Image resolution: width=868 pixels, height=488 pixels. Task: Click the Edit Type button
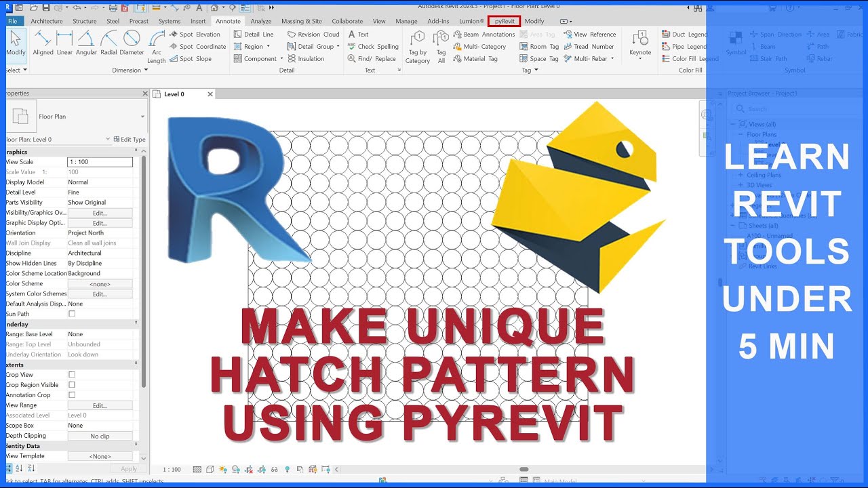tap(130, 140)
